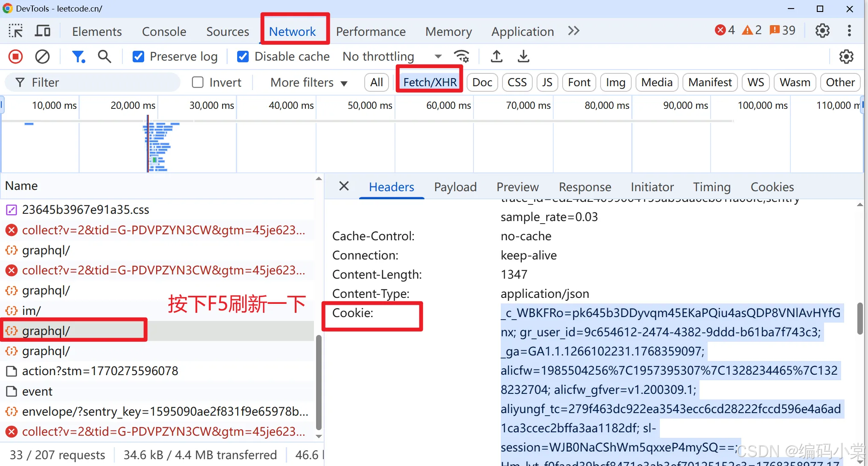Open the Payload tab
Viewport: 868px width, 466px height.
tap(455, 187)
